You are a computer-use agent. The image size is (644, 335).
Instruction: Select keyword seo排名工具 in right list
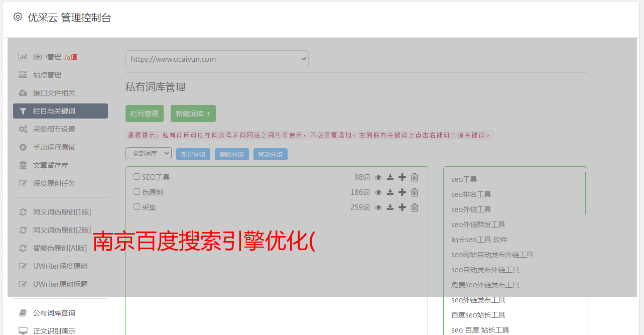471,194
